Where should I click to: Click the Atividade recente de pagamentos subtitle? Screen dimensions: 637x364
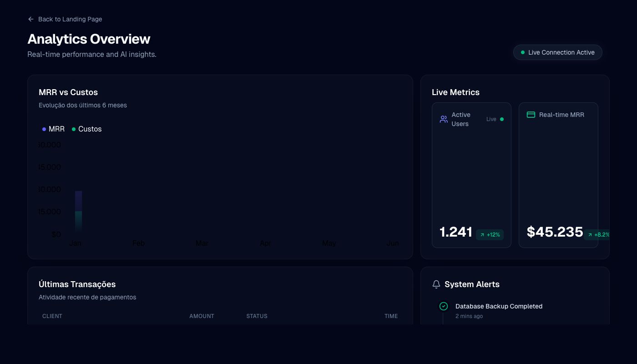point(87,297)
